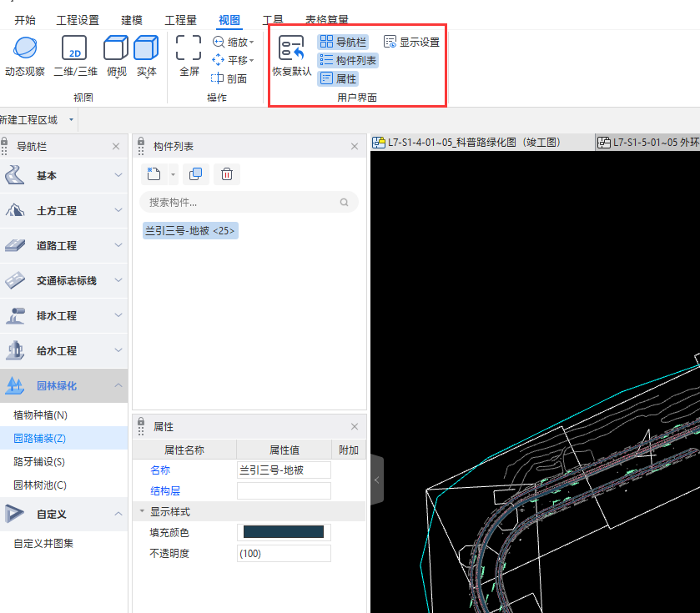Close the 属性 panel
The height and width of the screenshot is (613, 700).
pyautogui.click(x=355, y=426)
